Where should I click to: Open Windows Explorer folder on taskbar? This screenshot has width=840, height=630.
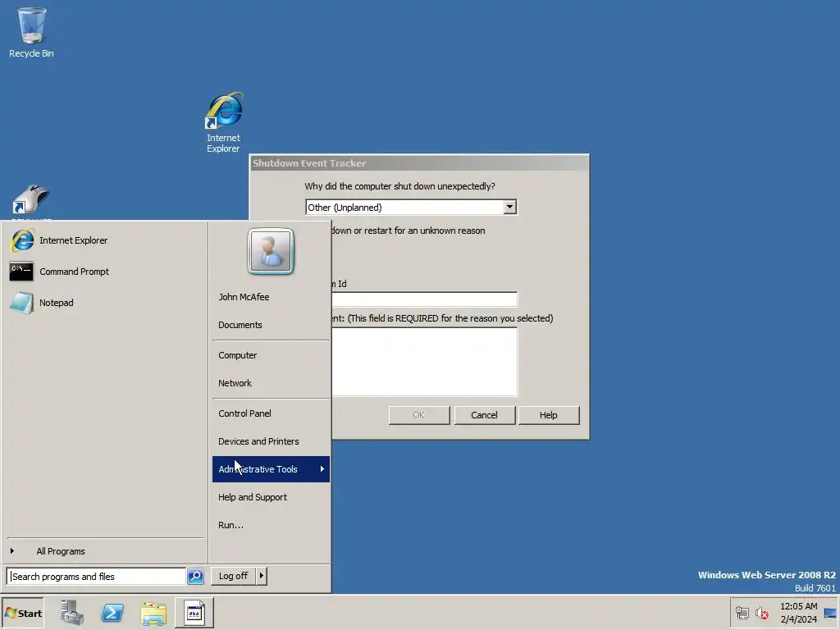click(153, 612)
